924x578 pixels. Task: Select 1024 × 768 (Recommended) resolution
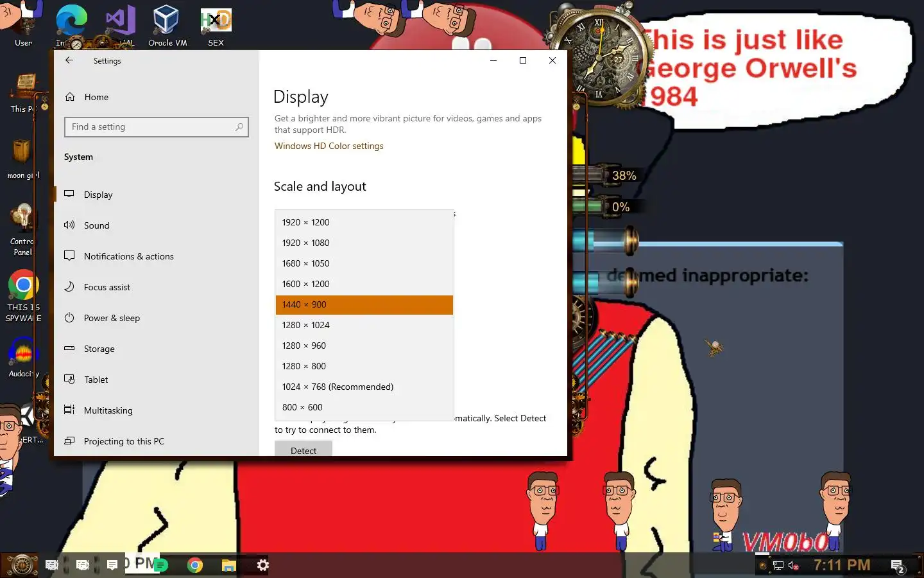[364, 387]
